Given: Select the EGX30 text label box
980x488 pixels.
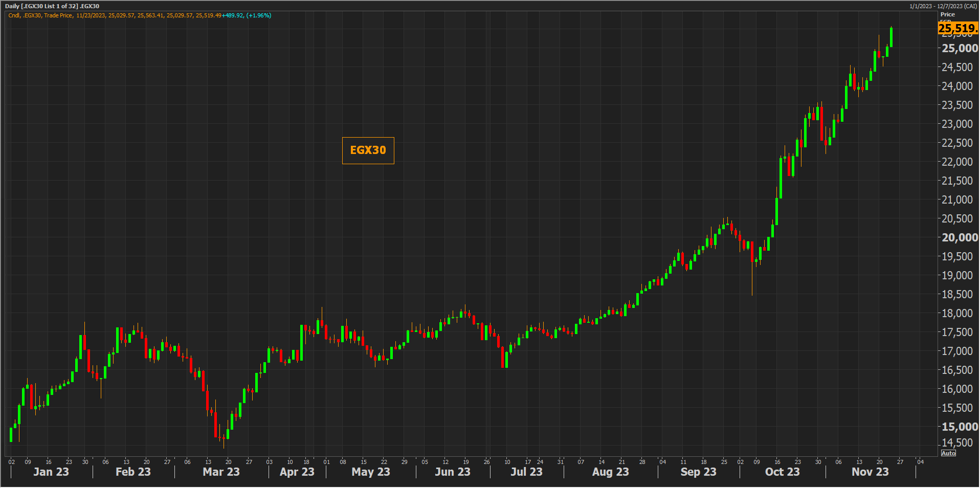Looking at the screenshot, I should 368,150.
